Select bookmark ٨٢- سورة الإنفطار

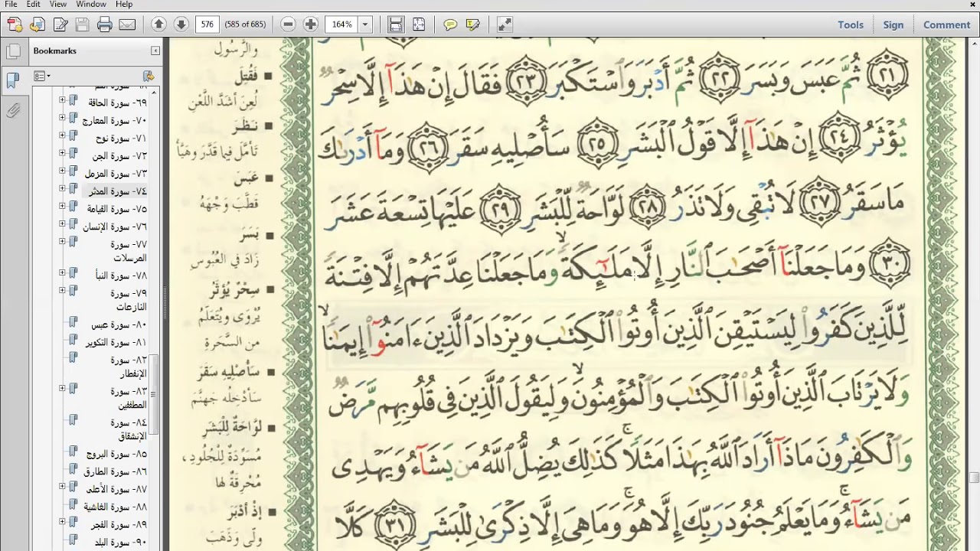point(128,367)
